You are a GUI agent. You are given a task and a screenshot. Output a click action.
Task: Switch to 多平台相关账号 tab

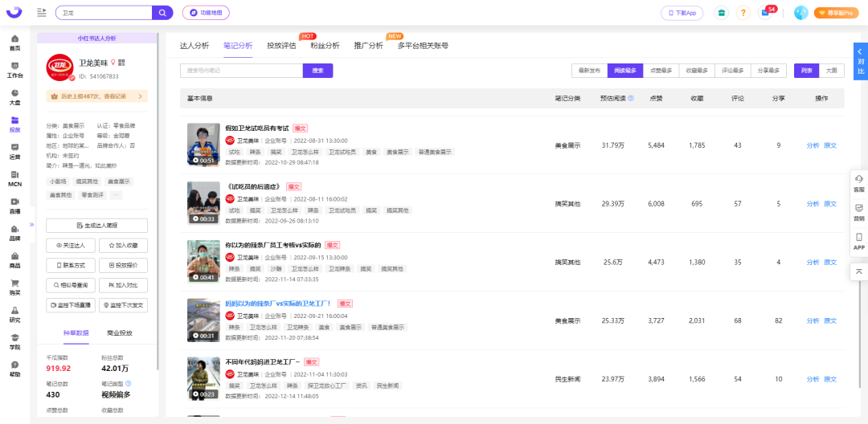pos(423,46)
